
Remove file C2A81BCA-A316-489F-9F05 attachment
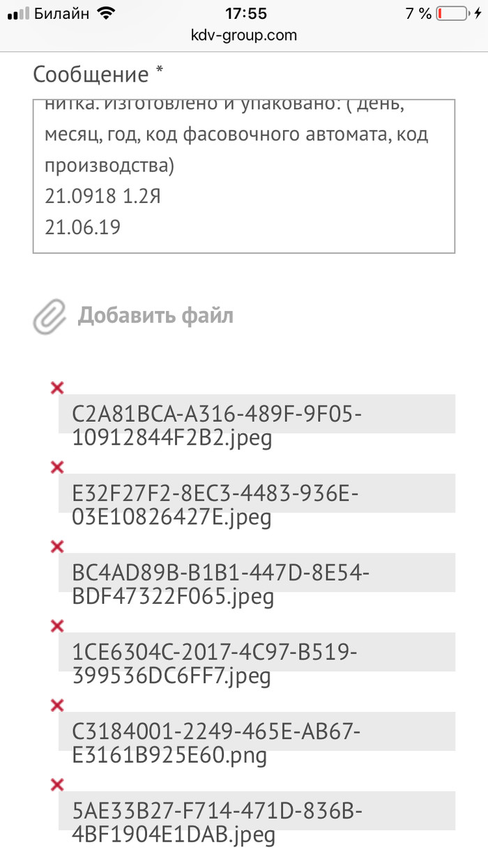point(57,388)
